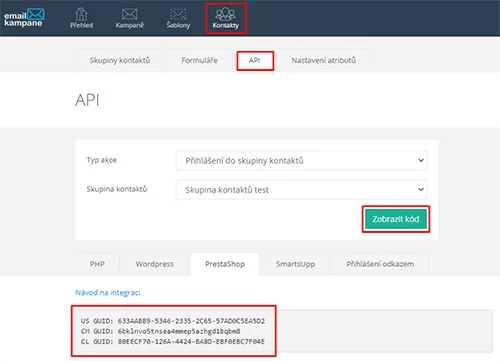The width and height of the screenshot is (500, 361).
Task: Click the Skupina kontaktů field label
Action: pyautogui.click(x=117, y=189)
